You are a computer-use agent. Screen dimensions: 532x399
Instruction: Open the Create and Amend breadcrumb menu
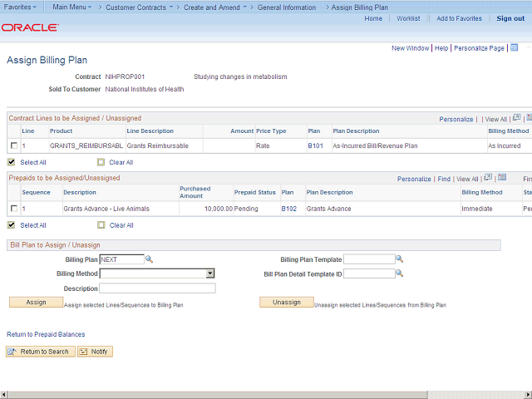215,7
